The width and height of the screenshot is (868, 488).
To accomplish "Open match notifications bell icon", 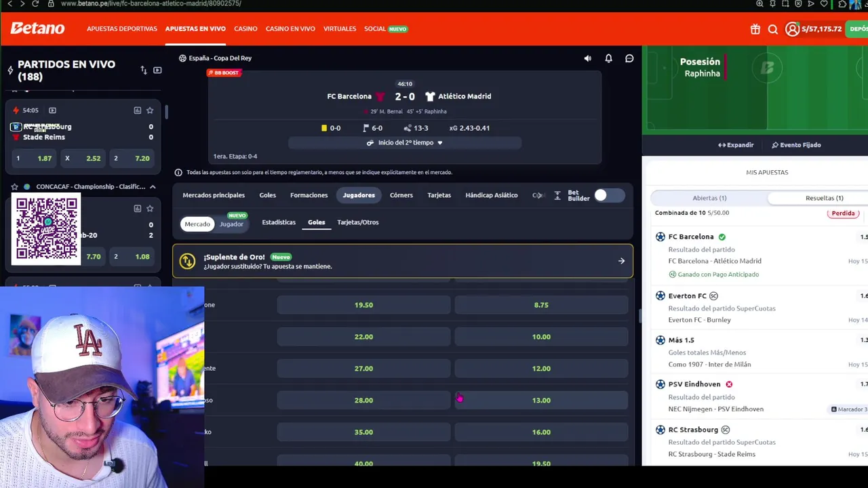I will pos(608,58).
